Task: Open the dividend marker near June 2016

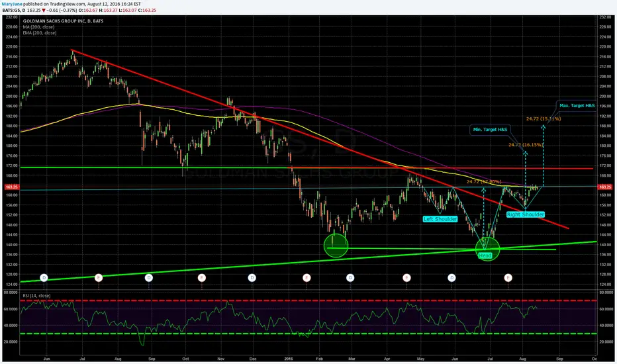Action: click(451, 278)
